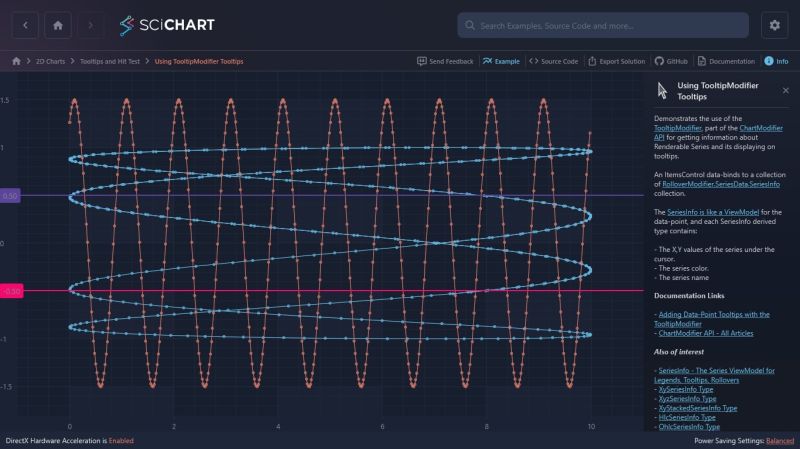Toggle the Info panel
This screenshot has height=449, width=800.
coord(776,61)
